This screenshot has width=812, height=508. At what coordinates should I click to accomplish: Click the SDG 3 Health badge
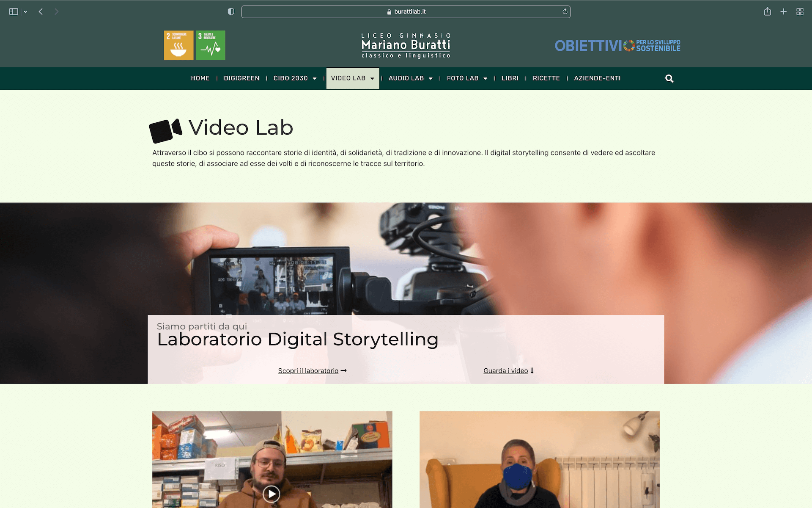tap(211, 45)
